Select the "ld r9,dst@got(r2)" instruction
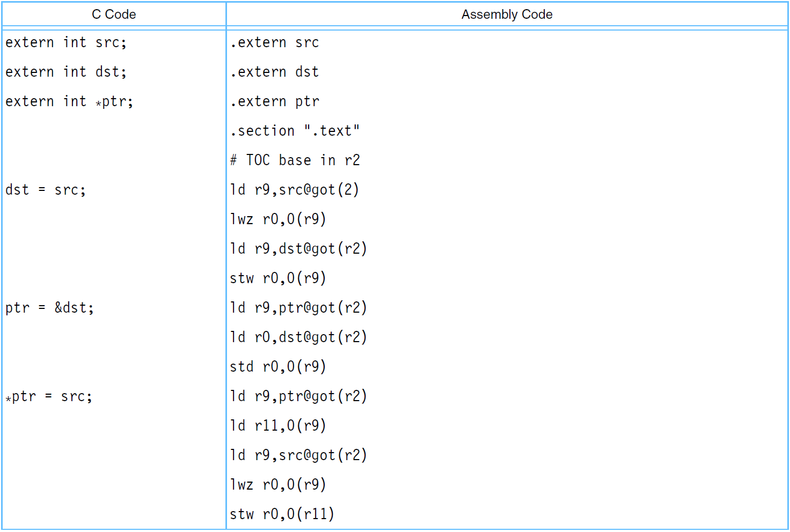 coord(298,249)
